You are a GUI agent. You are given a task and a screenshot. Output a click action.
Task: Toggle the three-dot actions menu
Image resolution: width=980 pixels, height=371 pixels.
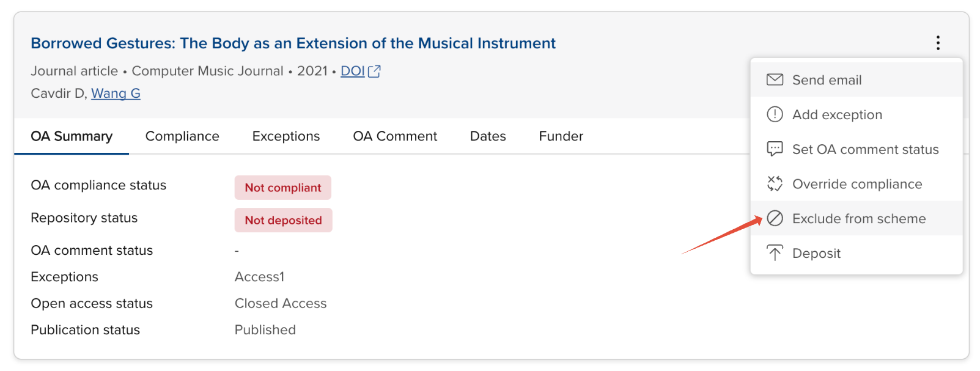click(x=938, y=43)
